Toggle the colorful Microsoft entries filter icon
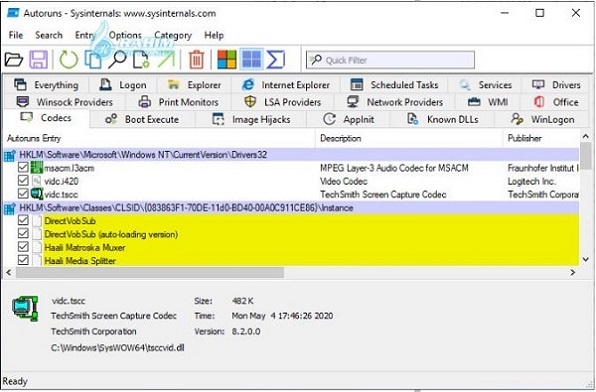Screen dimensions: 596x392 (227, 60)
